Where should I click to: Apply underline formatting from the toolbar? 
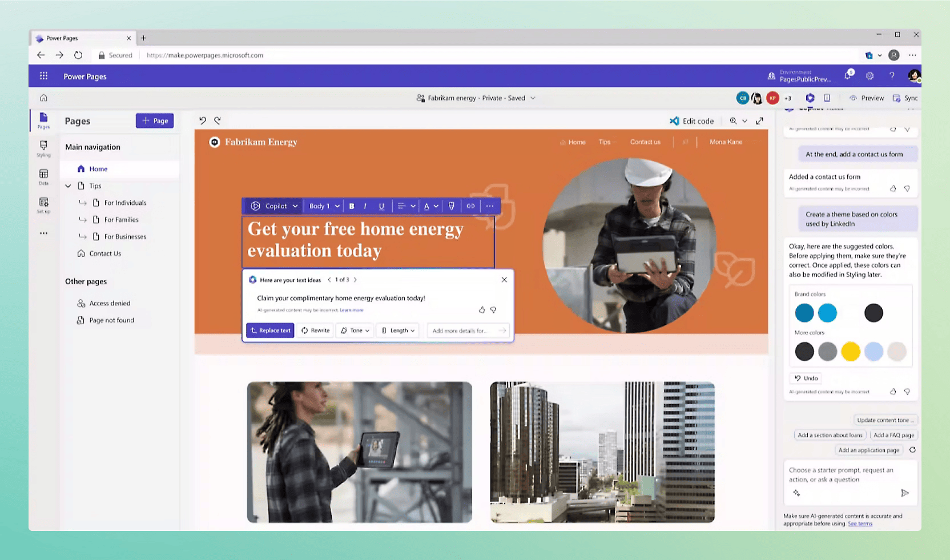381,206
